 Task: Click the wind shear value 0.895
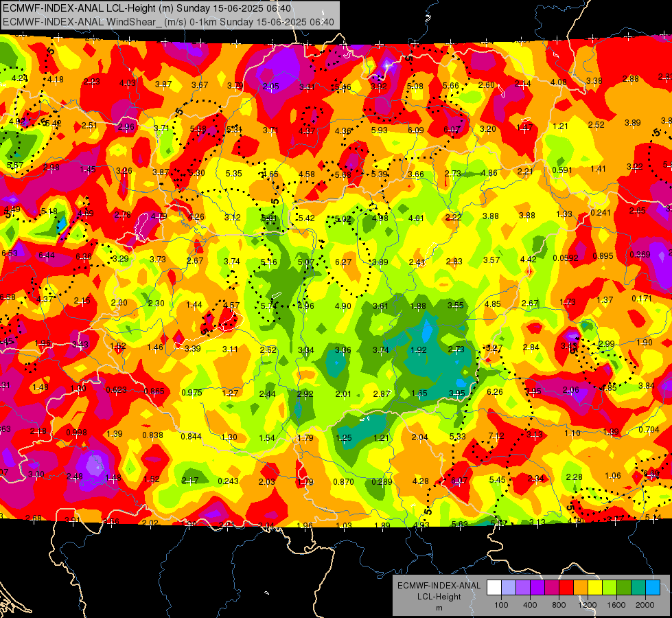point(603,255)
